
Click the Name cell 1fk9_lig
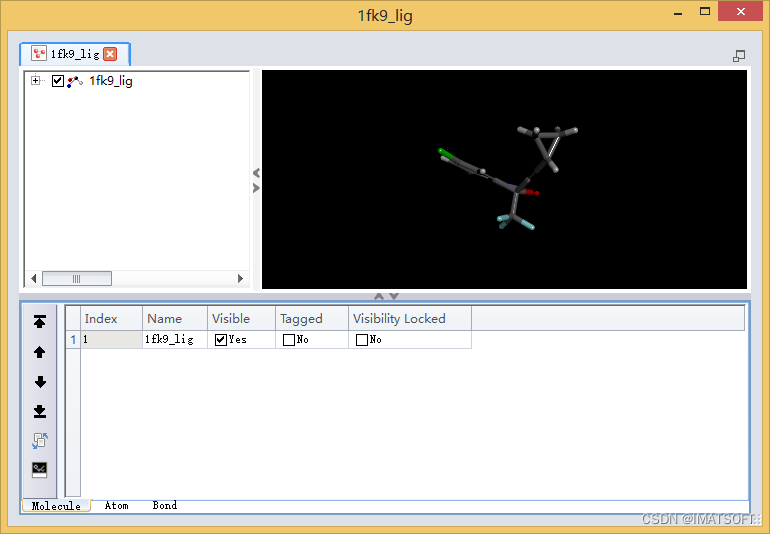(175, 339)
